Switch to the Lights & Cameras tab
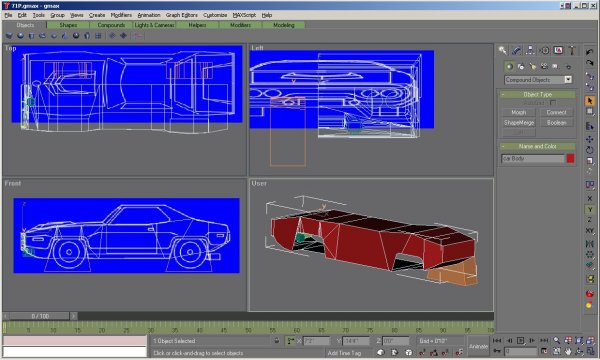The image size is (600, 360). point(154,25)
